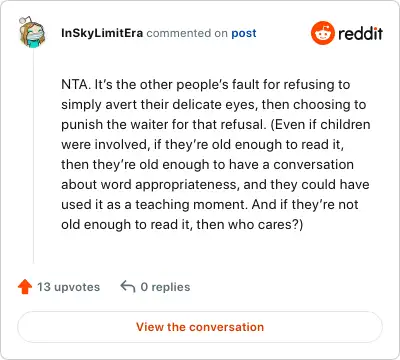Click the reddit wordmark text logo
This screenshot has width=400, height=360.
(360, 33)
